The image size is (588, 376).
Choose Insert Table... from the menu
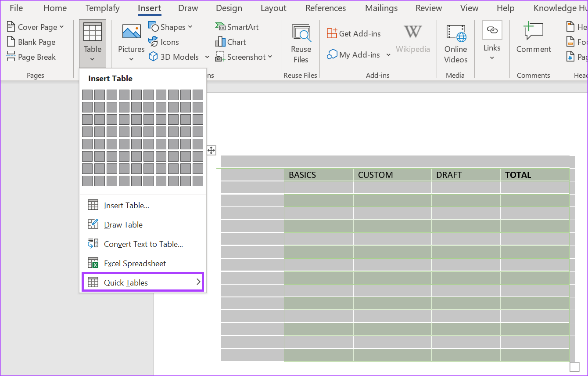(x=126, y=206)
